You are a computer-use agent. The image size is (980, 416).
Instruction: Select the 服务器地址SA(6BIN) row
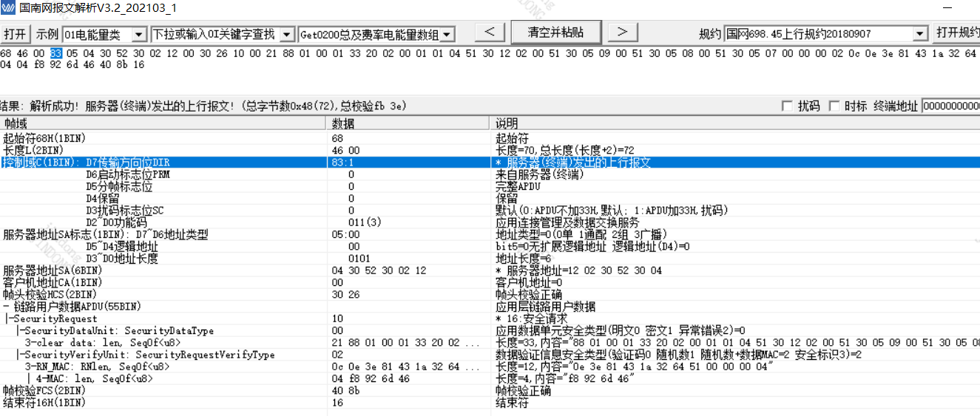pyautogui.click(x=490, y=270)
